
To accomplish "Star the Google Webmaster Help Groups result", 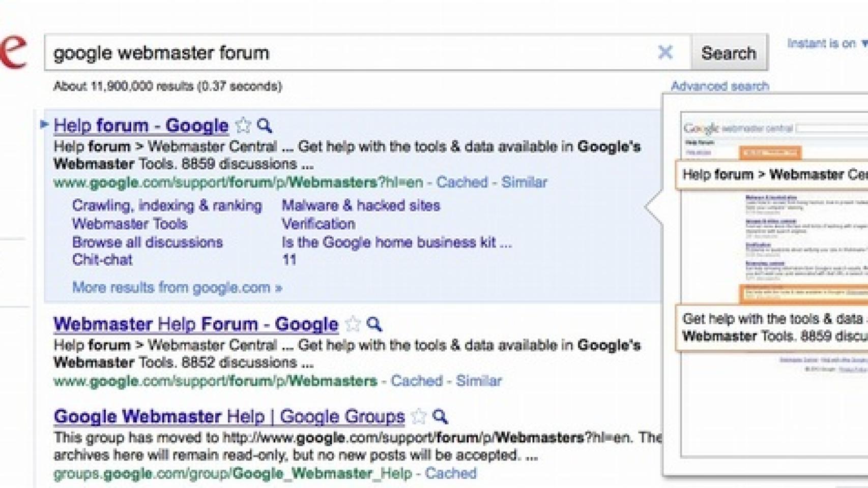I will click(419, 416).
